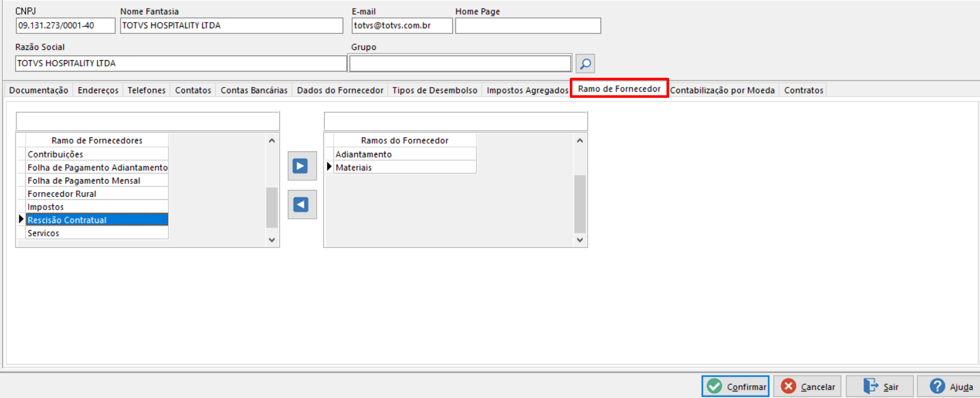Screen dimensions: 980x398
Task: Remove the ramo with the left arrow button
Action: (302, 204)
